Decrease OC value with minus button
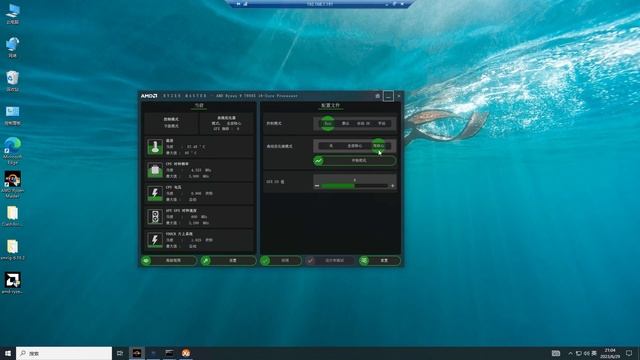The image size is (640, 360). pyautogui.click(x=317, y=186)
